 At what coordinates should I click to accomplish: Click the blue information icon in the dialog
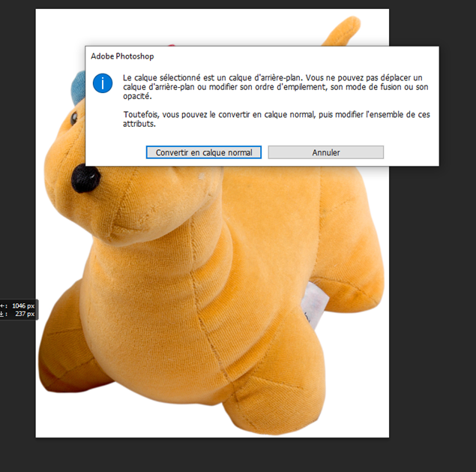coord(103,83)
